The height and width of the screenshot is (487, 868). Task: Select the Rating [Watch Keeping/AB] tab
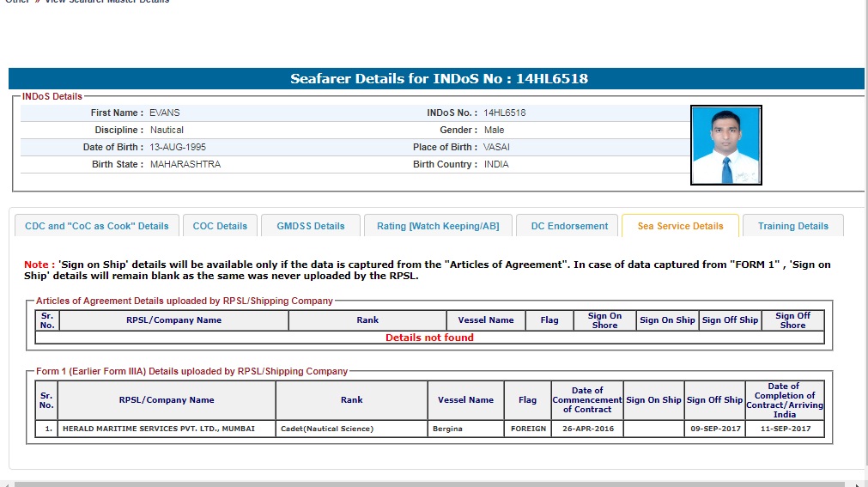point(438,226)
